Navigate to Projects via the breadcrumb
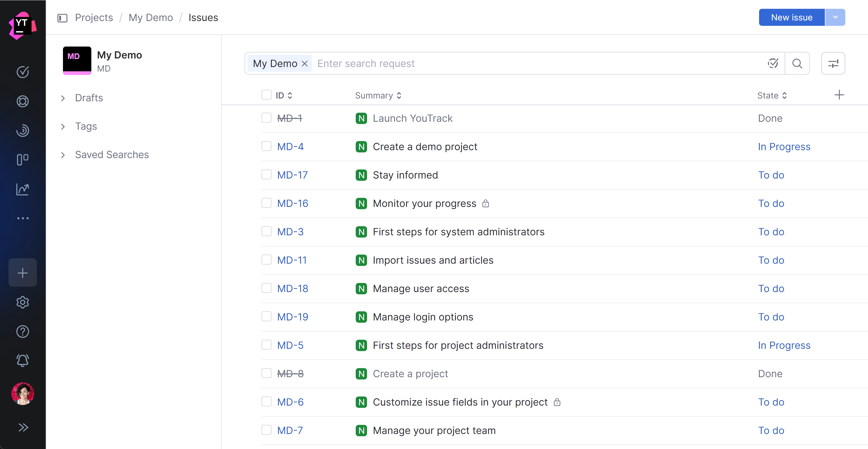 [x=93, y=17]
